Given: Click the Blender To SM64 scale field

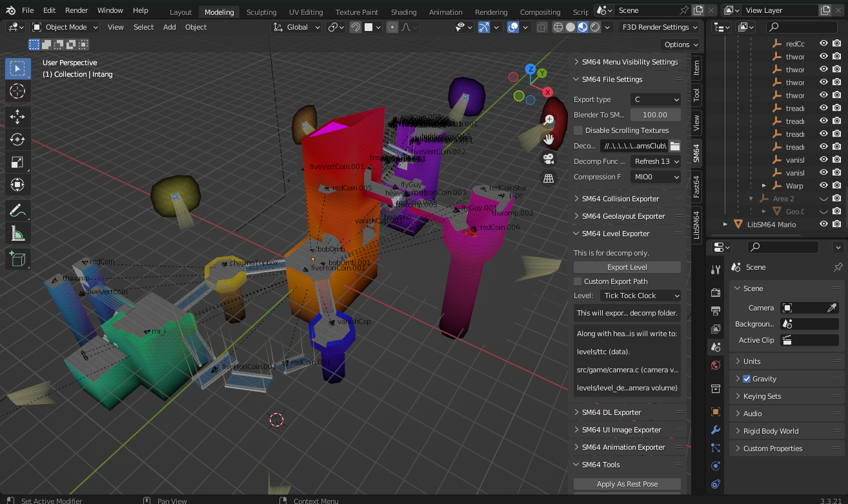Looking at the screenshot, I should tap(655, 115).
